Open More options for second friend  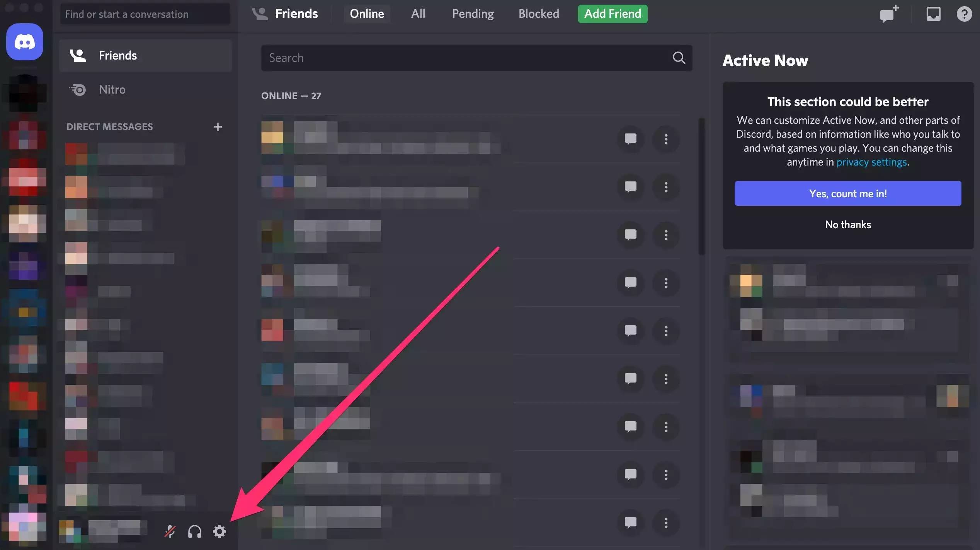pos(666,187)
